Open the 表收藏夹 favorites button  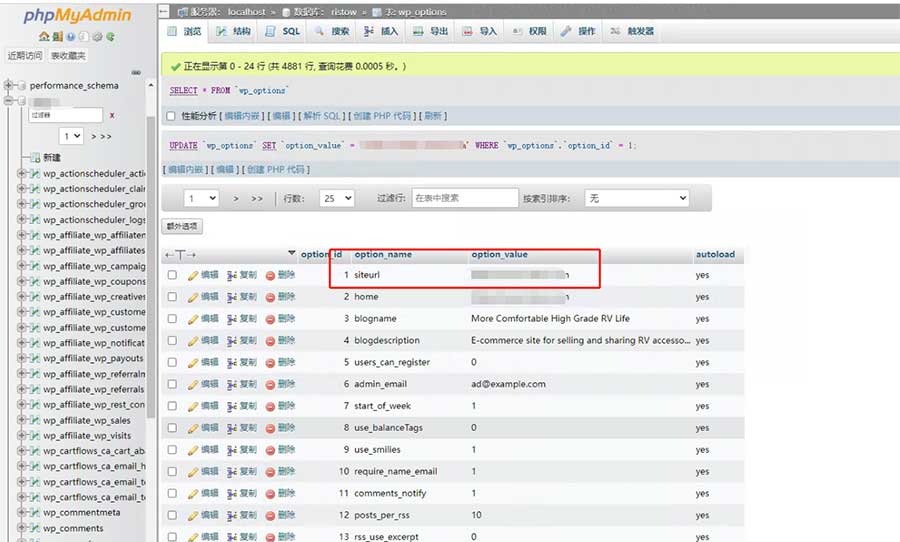[x=68, y=56]
